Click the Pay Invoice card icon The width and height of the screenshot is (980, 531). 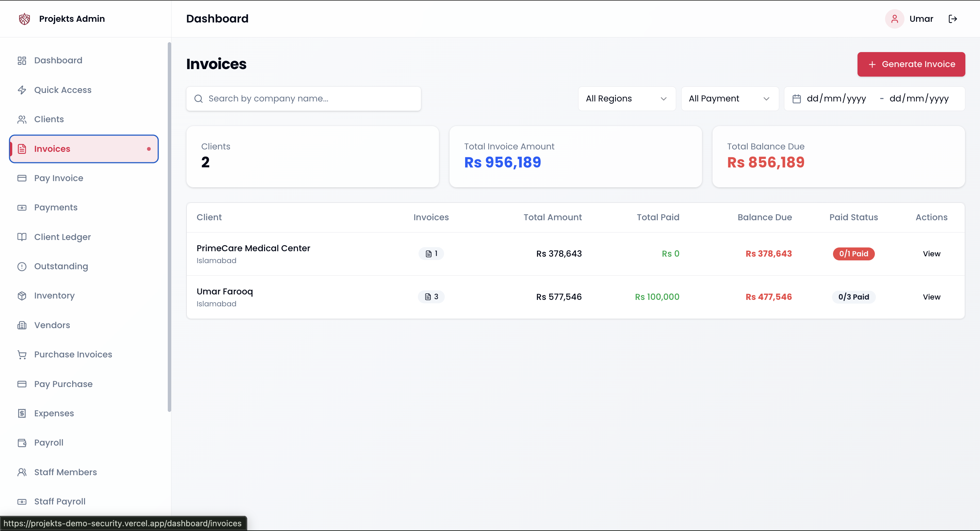click(x=22, y=178)
